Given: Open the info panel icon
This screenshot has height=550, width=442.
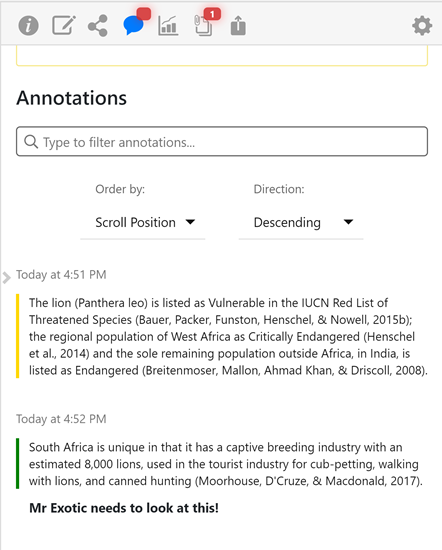Looking at the screenshot, I should pos(28,26).
